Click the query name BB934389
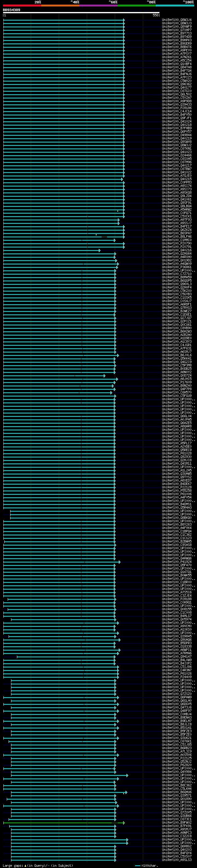This screenshot has height=868, width=197. tap(11, 10)
